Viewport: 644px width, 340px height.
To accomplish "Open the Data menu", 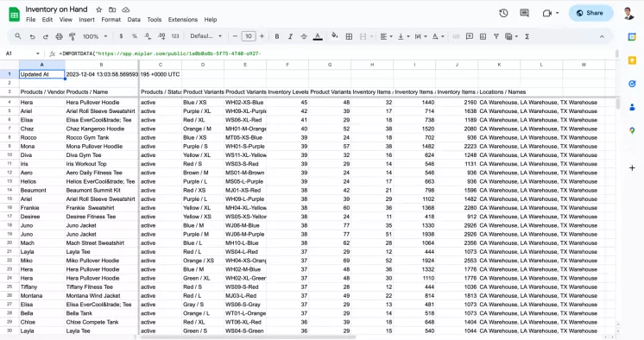I will (134, 19).
